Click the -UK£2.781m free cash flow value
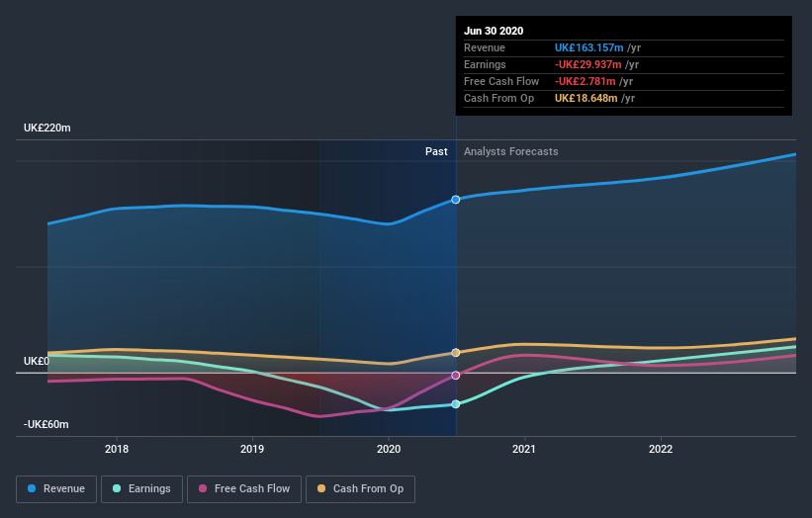This screenshot has height=518, width=812. (x=586, y=82)
